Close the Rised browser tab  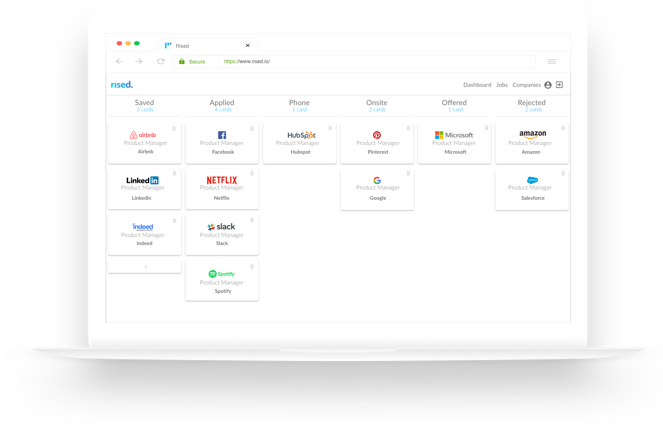(x=248, y=45)
